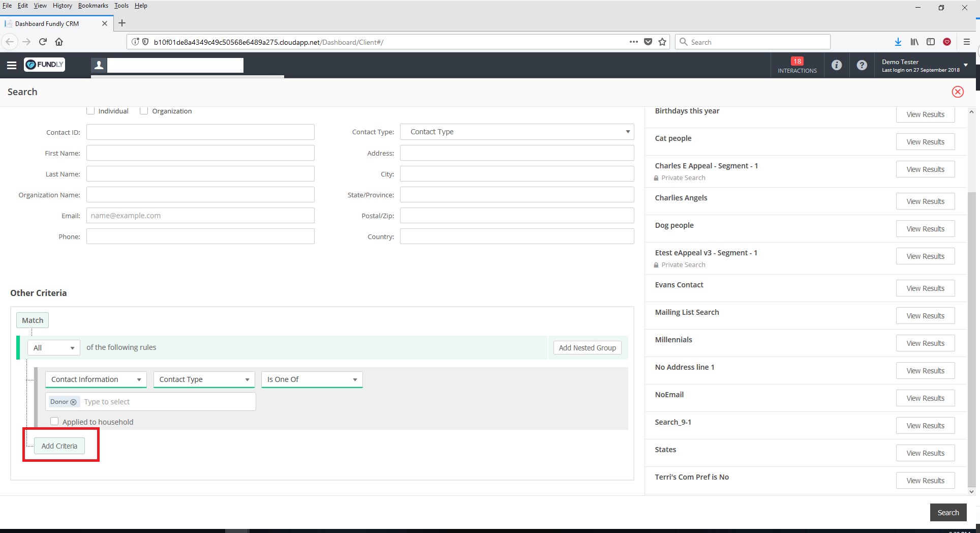Click into the City field
Image resolution: width=980 pixels, height=533 pixels.
(517, 174)
